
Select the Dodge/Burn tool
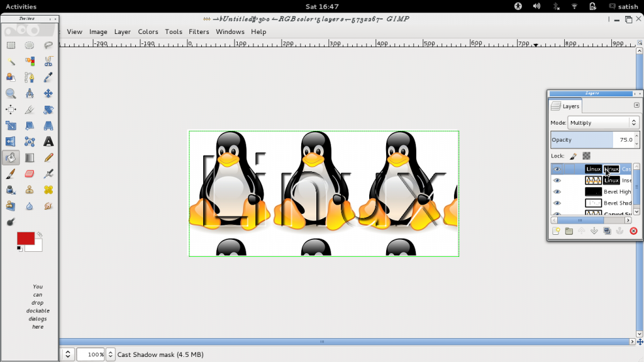tap(11, 222)
